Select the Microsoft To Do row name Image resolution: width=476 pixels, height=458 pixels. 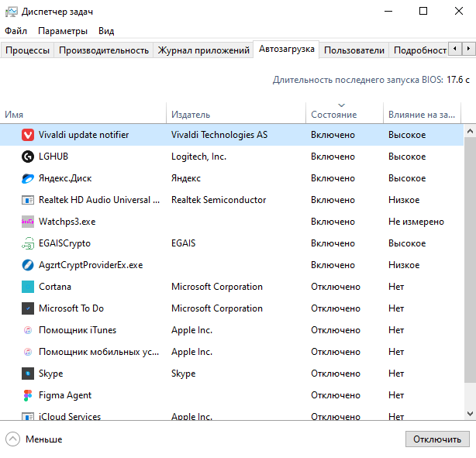point(71,308)
